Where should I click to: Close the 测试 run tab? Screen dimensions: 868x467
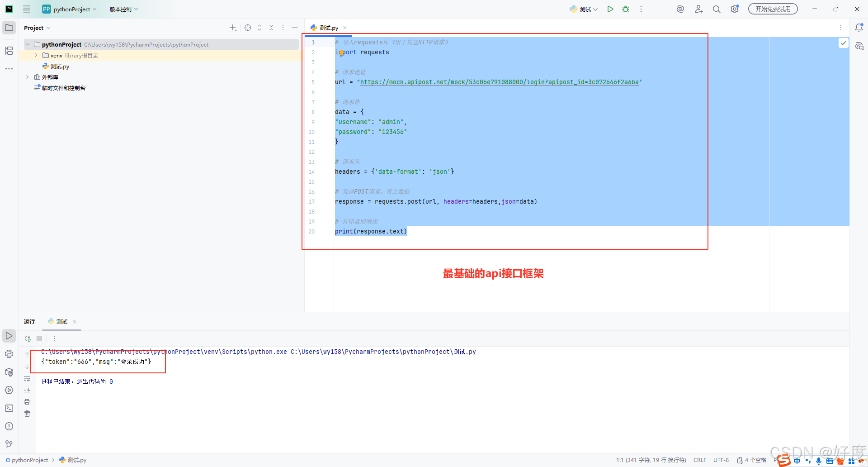[75, 322]
